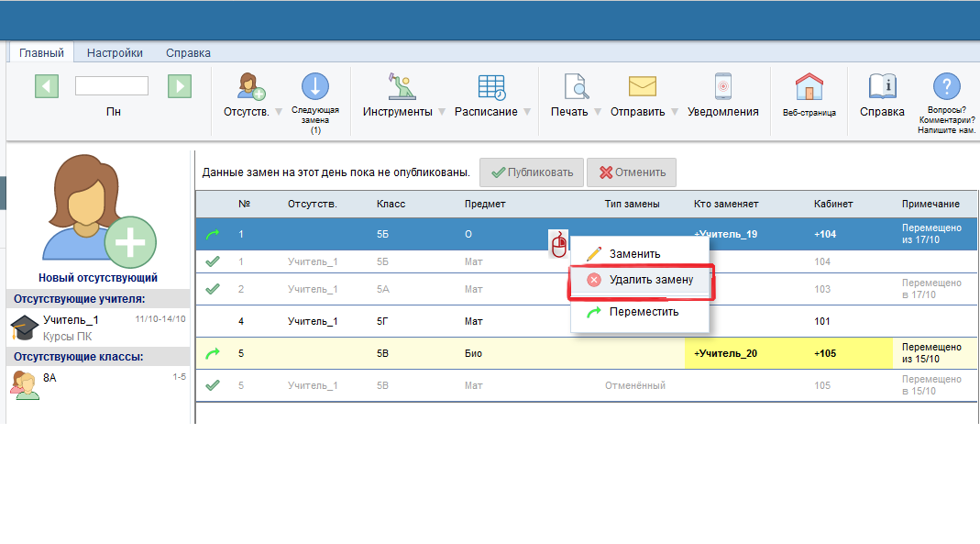
Task: Click the date input field
Action: [112, 86]
